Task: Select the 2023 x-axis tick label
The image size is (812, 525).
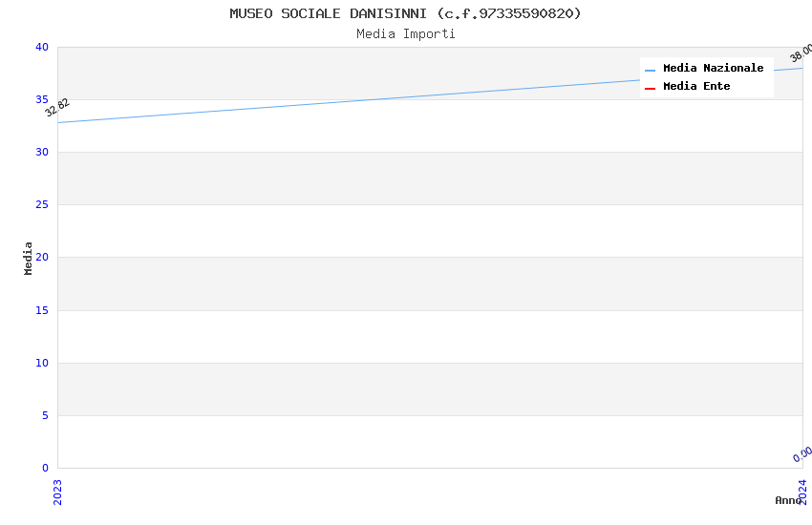Action: pyautogui.click(x=57, y=491)
